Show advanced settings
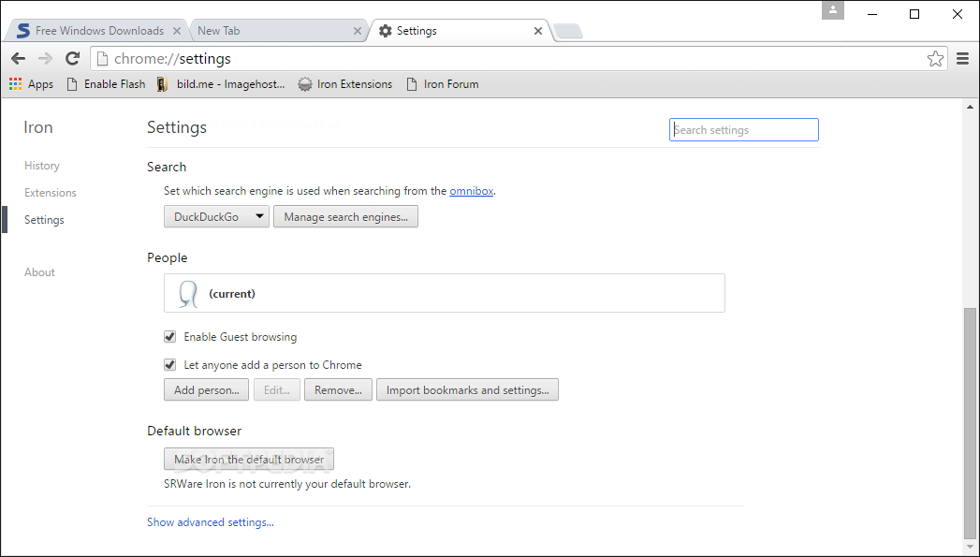This screenshot has width=980, height=557. (210, 522)
